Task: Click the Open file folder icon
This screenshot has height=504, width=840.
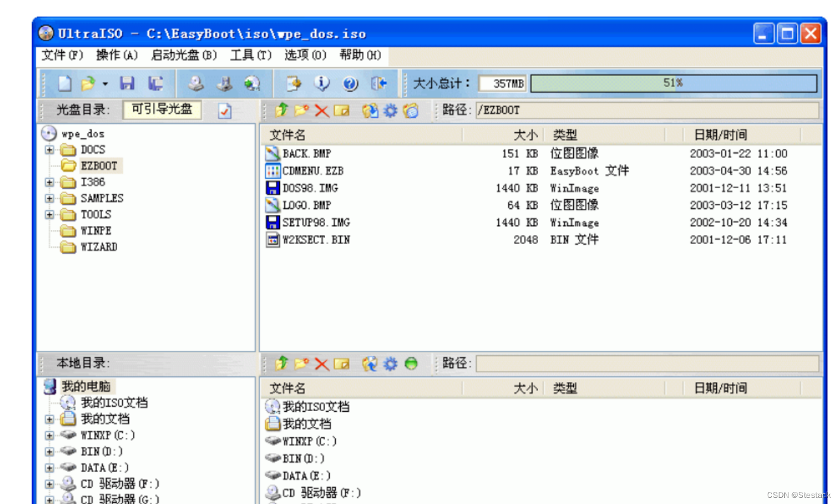Action: (x=89, y=84)
